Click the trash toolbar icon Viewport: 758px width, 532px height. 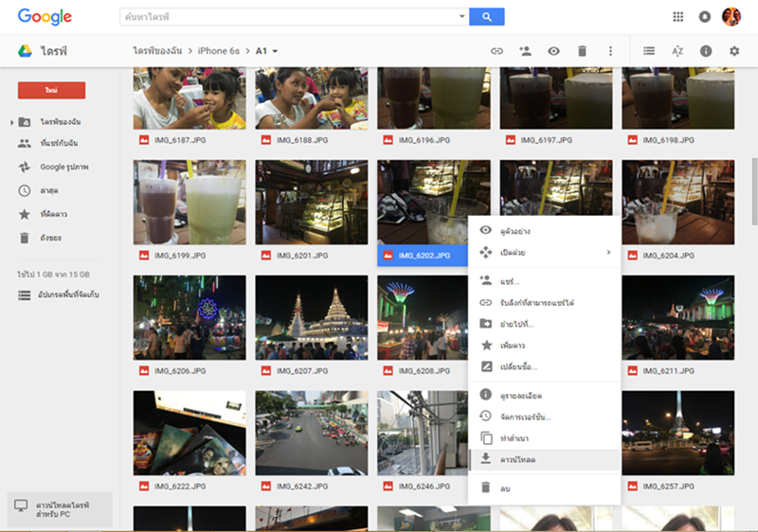582,51
